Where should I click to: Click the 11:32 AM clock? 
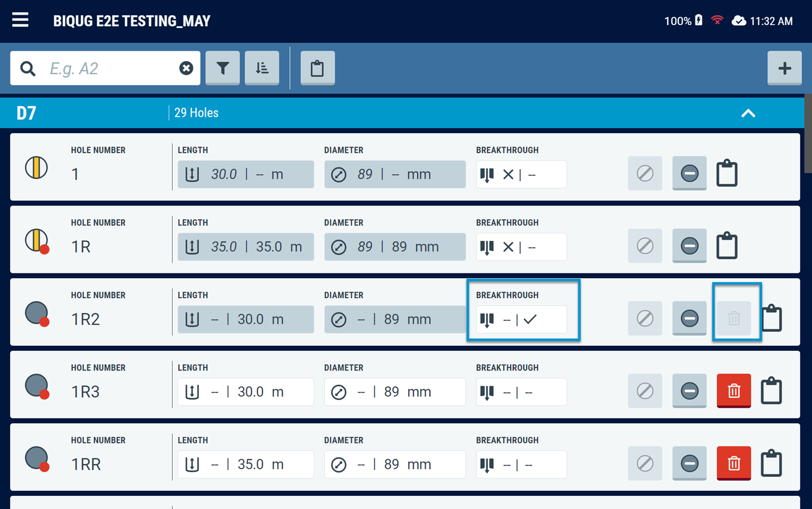click(771, 21)
